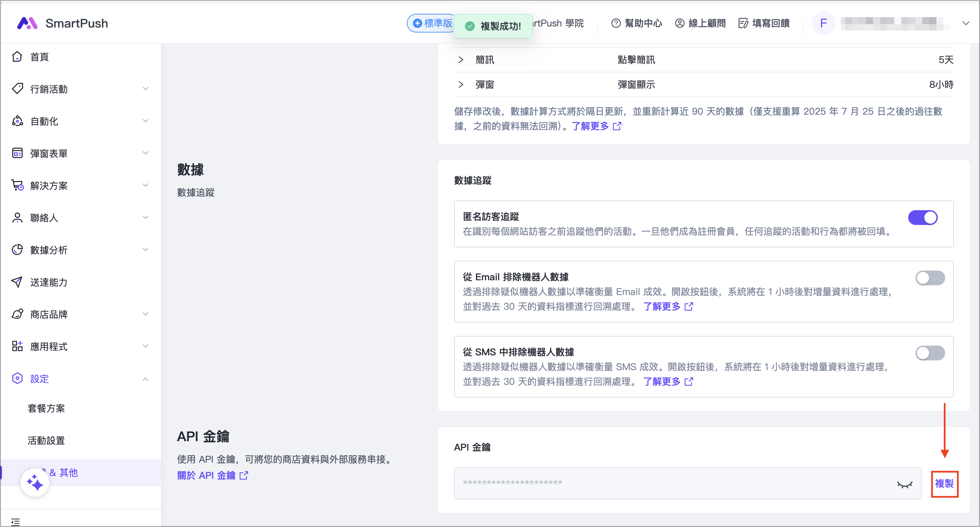Click 複製 to copy API key

tap(944, 483)
